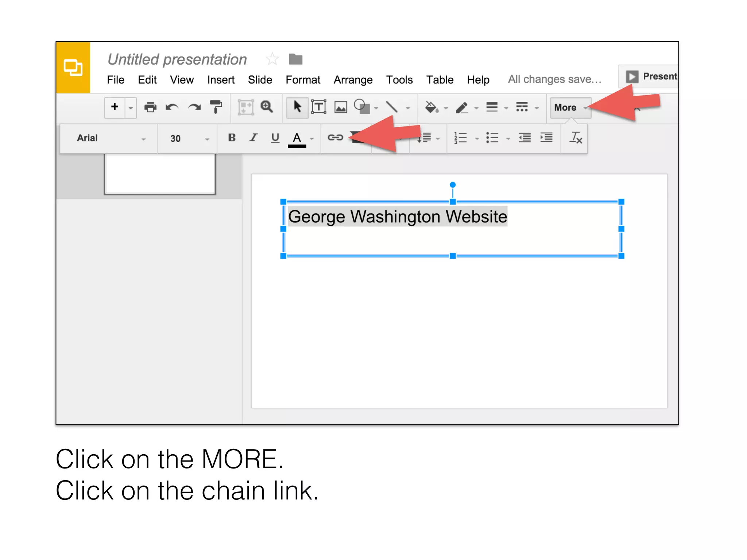Image resolution: width=747 pixels, height=560 pixels.
Task: Open the line type dropdown arrow
Action: click(x=408, y=108)
